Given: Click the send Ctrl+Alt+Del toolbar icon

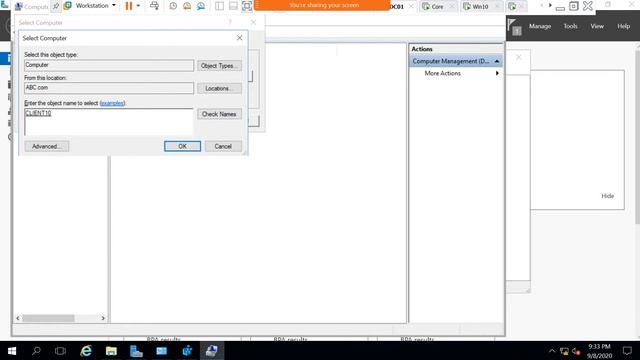Looking at the screenshot, I should pyautogui.click(x=154, y=6).
